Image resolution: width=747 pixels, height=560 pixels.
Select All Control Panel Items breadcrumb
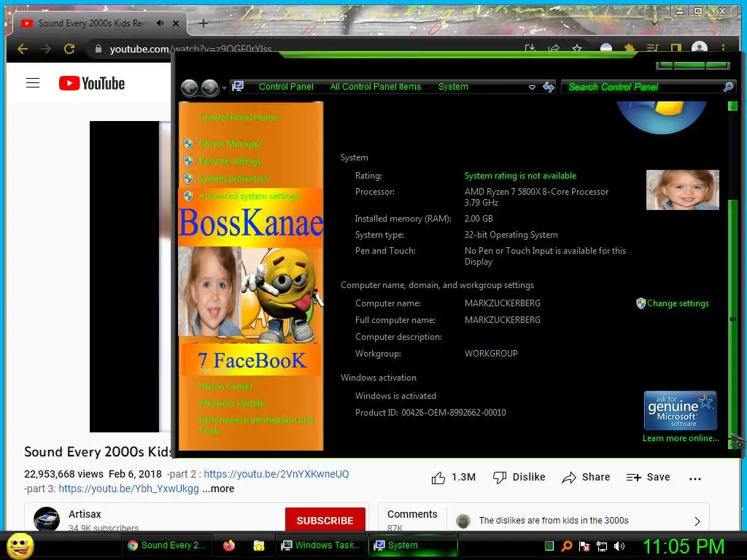tap(376, 87)
